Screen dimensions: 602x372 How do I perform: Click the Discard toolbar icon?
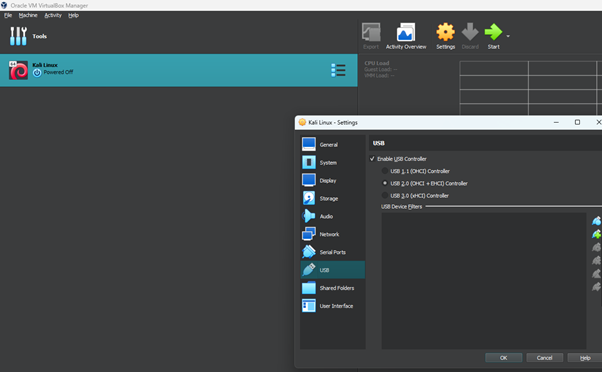(x=470, y=36)
